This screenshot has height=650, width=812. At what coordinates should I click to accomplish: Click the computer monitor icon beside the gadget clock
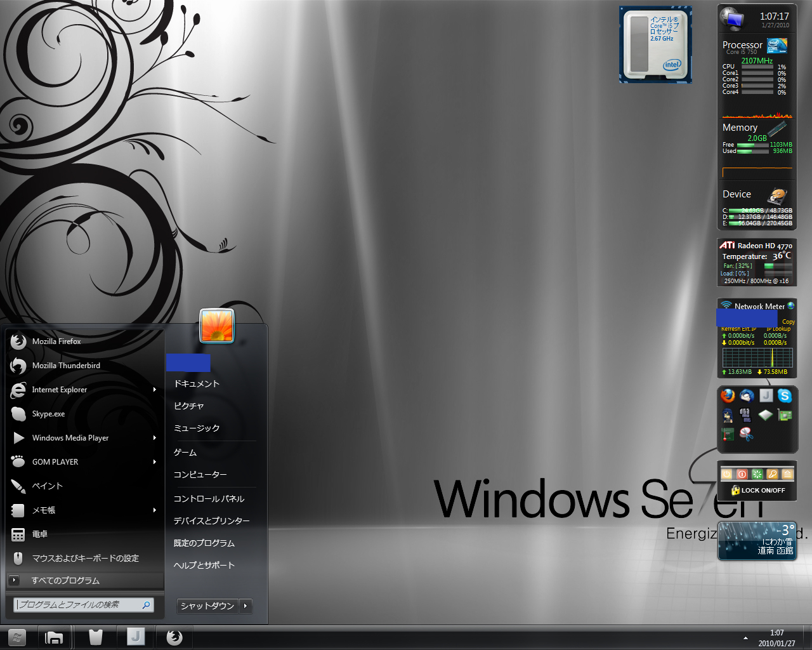click(733, 20)
